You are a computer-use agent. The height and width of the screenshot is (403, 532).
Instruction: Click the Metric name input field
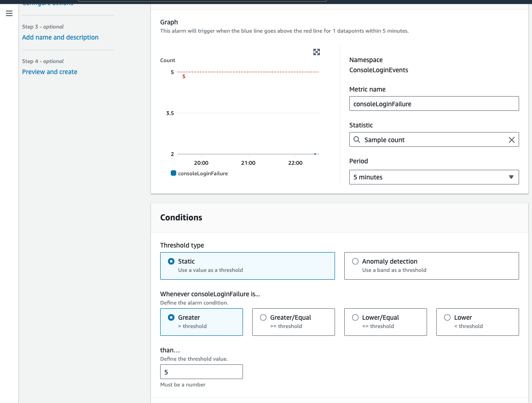point(434,104)
